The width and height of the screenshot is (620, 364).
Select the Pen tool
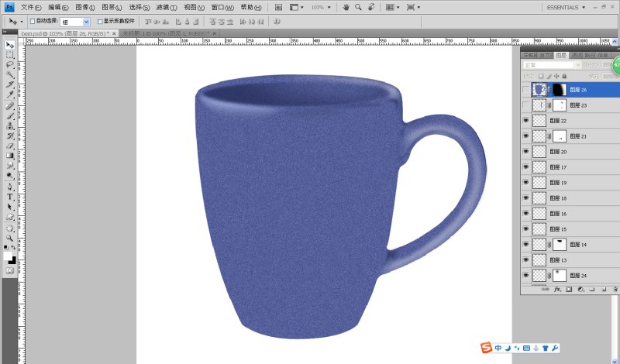coord(10,187)
